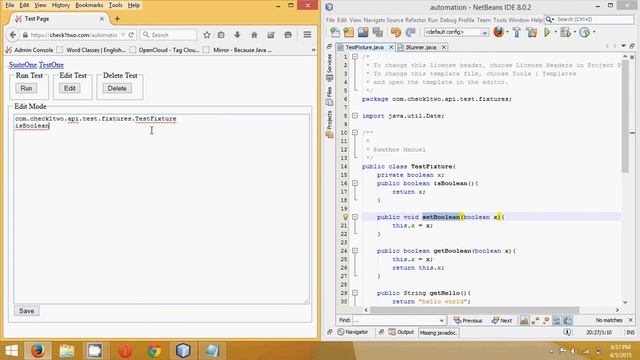Click the Firefox browser icon in NetBeans toolbar
This screenshot has height=360, width=640.
(x=498, y=32)
